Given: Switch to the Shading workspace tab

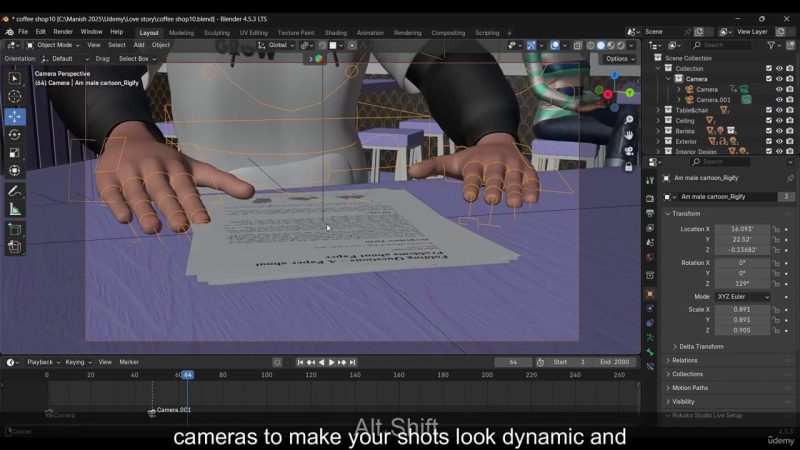Looking at the screenshot, I should point(335,32).
